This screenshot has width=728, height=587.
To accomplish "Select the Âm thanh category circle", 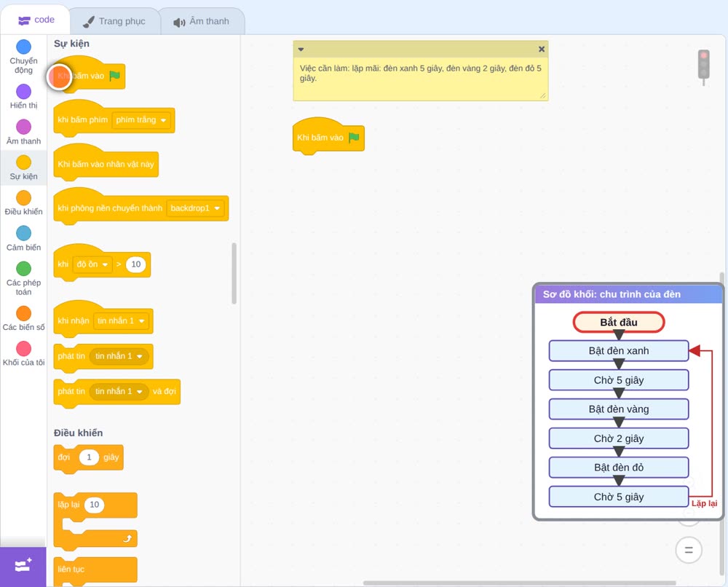I will click(24, 127).
